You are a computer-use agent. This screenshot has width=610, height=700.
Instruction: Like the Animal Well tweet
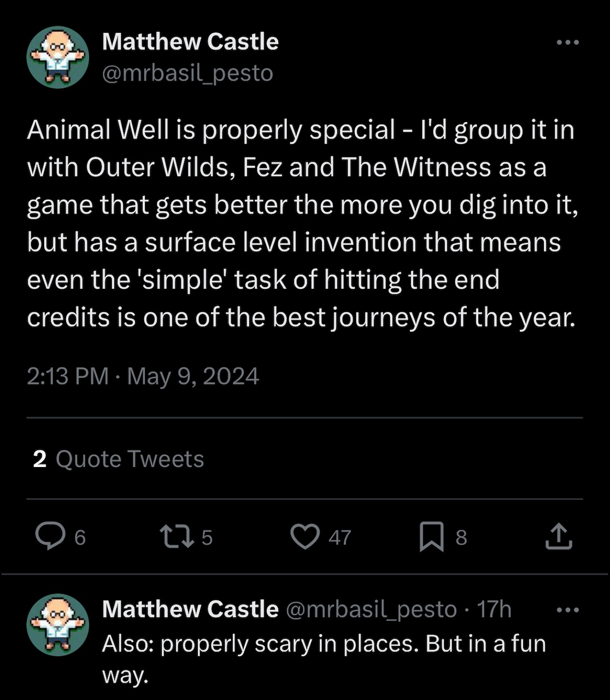click(305, 536)
